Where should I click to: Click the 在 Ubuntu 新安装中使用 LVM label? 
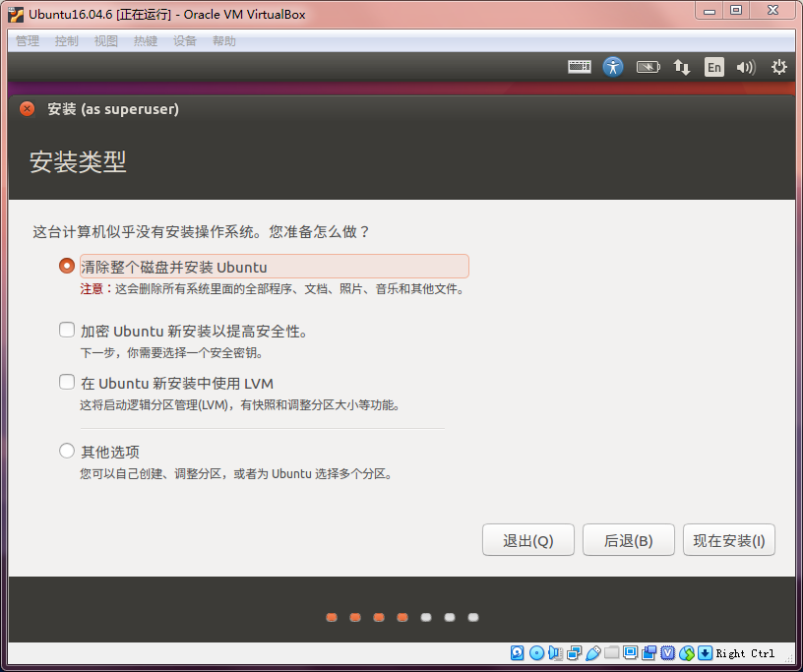[177, 384]
